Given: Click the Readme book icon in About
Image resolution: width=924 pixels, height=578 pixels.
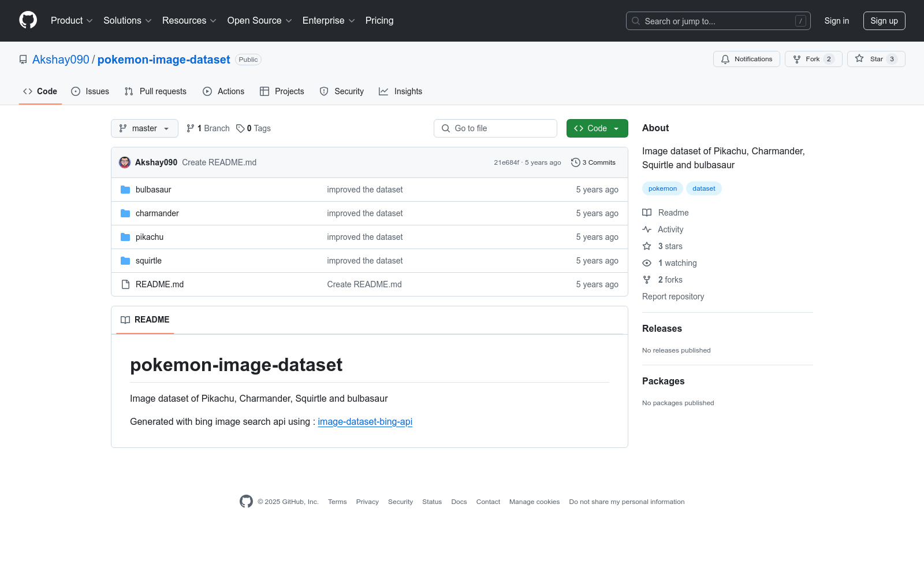Looking at the screenshot, I should click(647, 213).
